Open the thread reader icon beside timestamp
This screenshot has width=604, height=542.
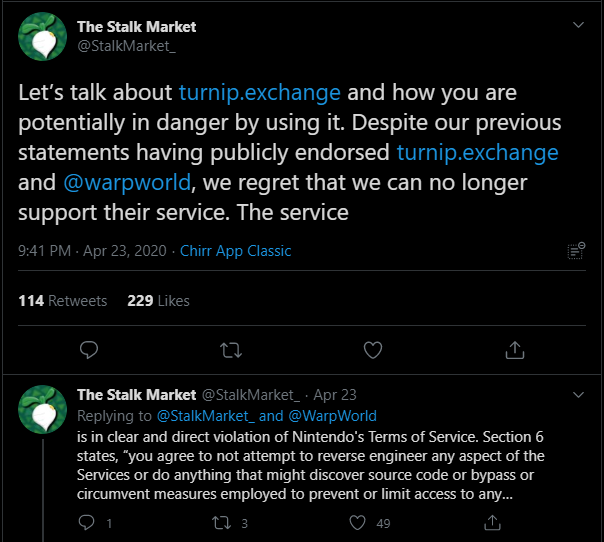575,251
